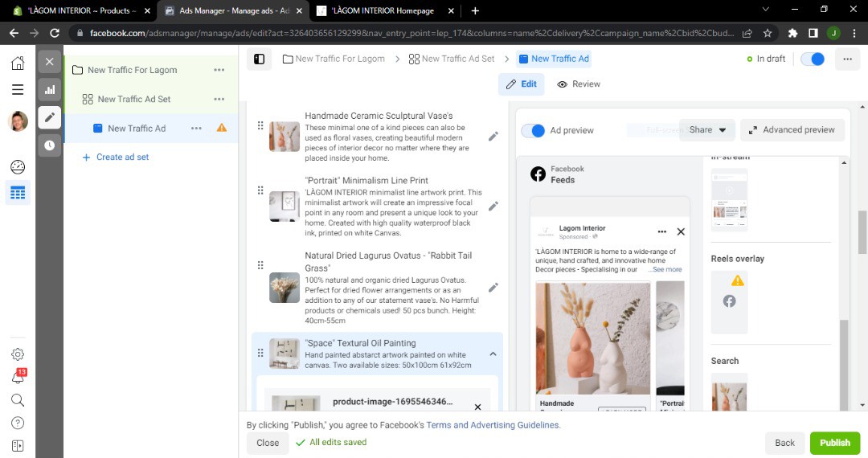Select New Traffic For Lagom in tree
Screen dimensions: 868x458
pyautogui.click(x=133, y=70)
